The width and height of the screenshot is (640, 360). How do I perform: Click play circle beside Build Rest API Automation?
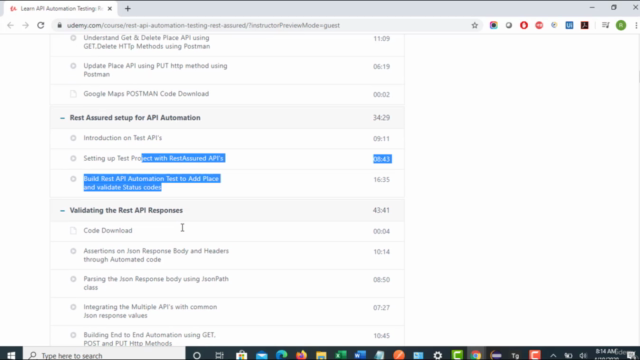(73, 179)
